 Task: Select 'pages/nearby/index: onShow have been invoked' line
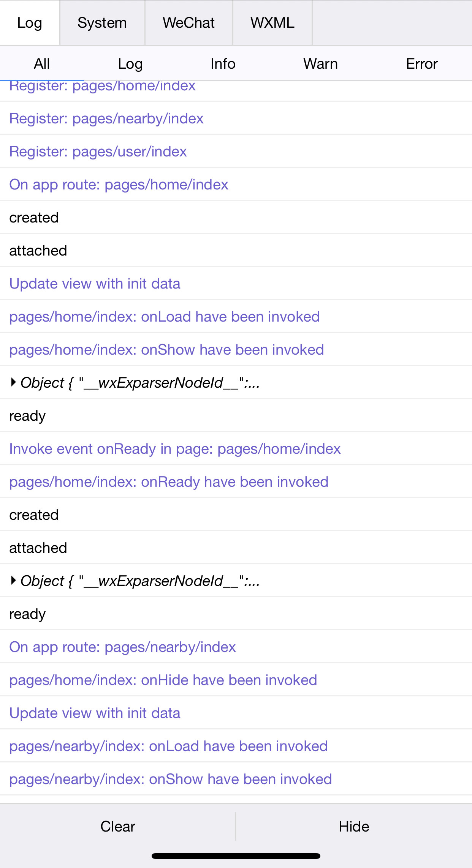click(x=236, y=779)
